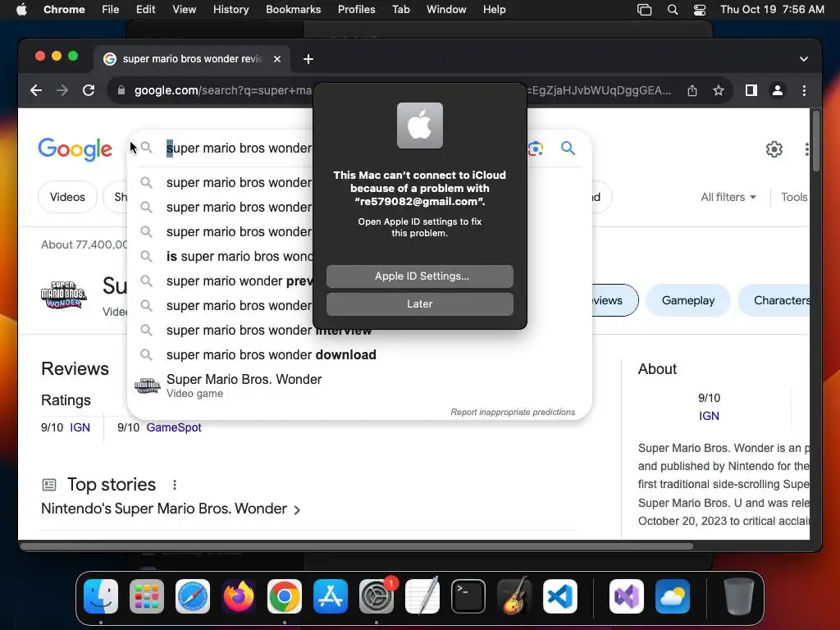Expand the tab search chevron
Image resolution: width=840 pixels, height=630 pixels.
(804, 59)
